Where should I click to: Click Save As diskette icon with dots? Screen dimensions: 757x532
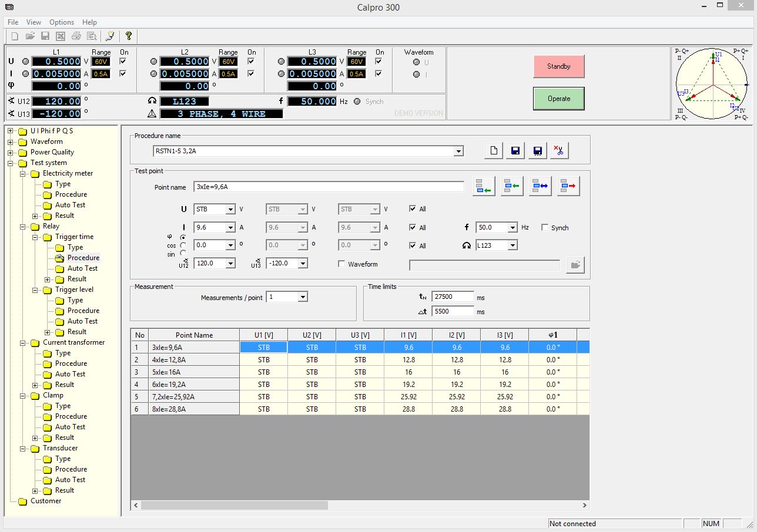pyautogui.click(x=537, y=151)
